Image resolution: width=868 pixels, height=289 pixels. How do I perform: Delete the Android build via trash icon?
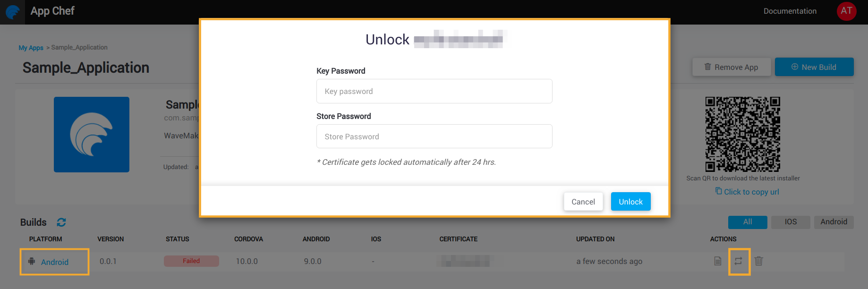point(758,261)
